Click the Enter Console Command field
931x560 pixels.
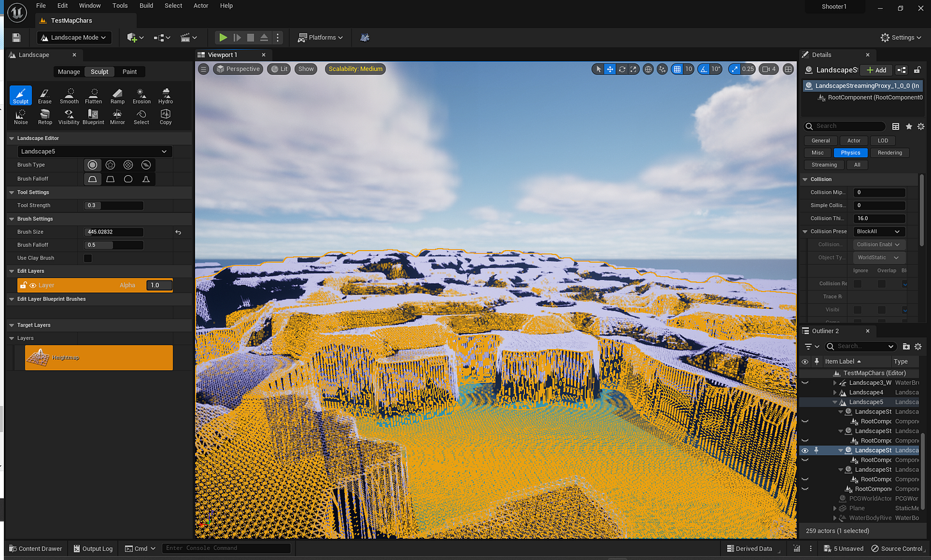click(227, 548)
